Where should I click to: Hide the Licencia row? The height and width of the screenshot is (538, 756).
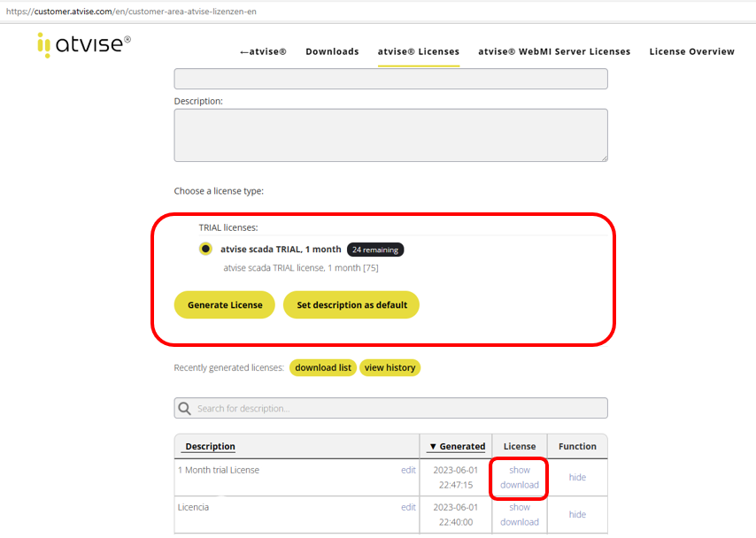577,514
